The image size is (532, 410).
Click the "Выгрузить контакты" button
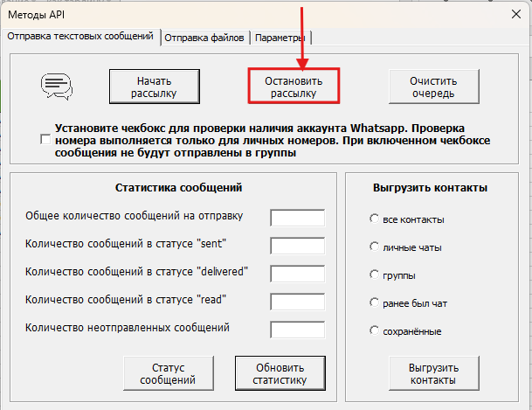click(433, 373)
